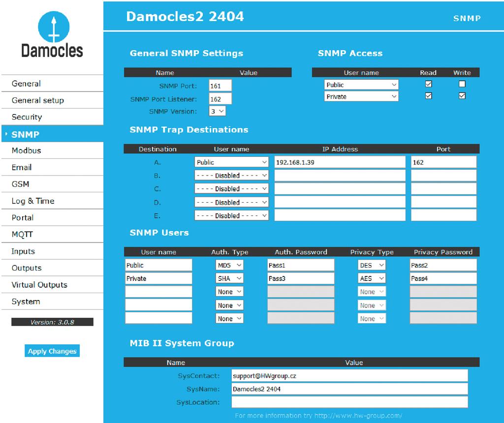Click the Damocles2 2404 page title
This screenshot has height=423, width=504.
click(185, 16)
